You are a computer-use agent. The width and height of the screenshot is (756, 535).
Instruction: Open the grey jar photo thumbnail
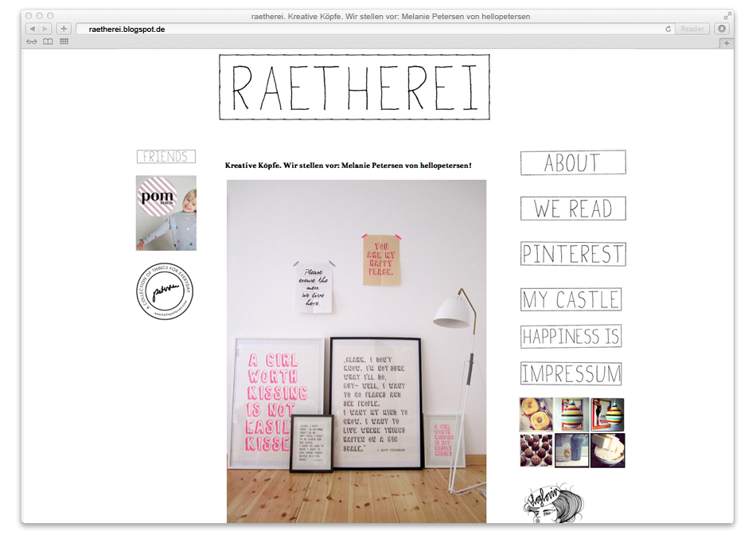[572, 451]
